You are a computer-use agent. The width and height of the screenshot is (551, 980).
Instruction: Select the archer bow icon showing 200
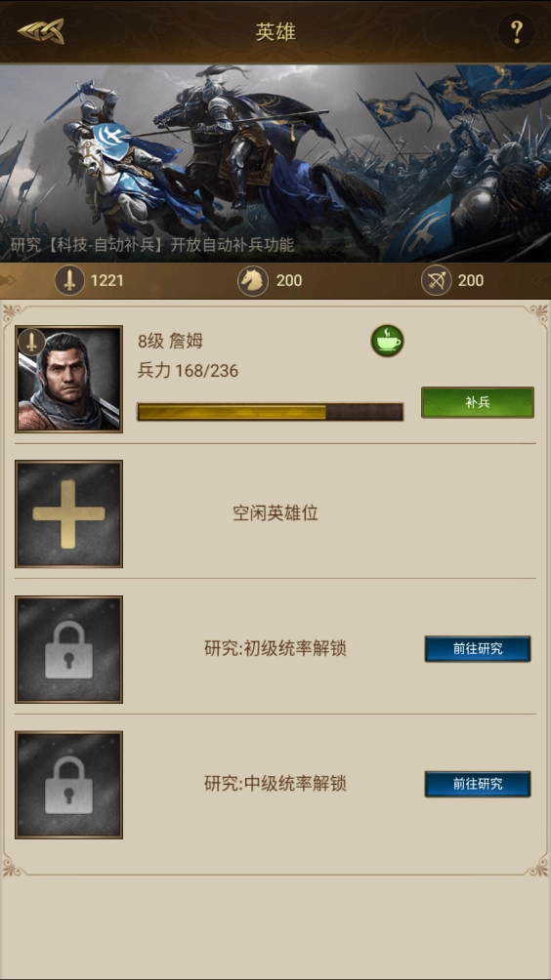436,280
